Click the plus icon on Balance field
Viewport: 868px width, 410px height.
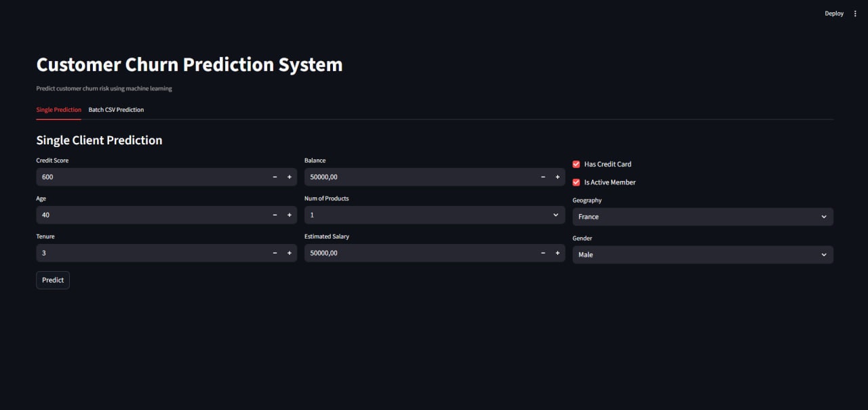557,177
